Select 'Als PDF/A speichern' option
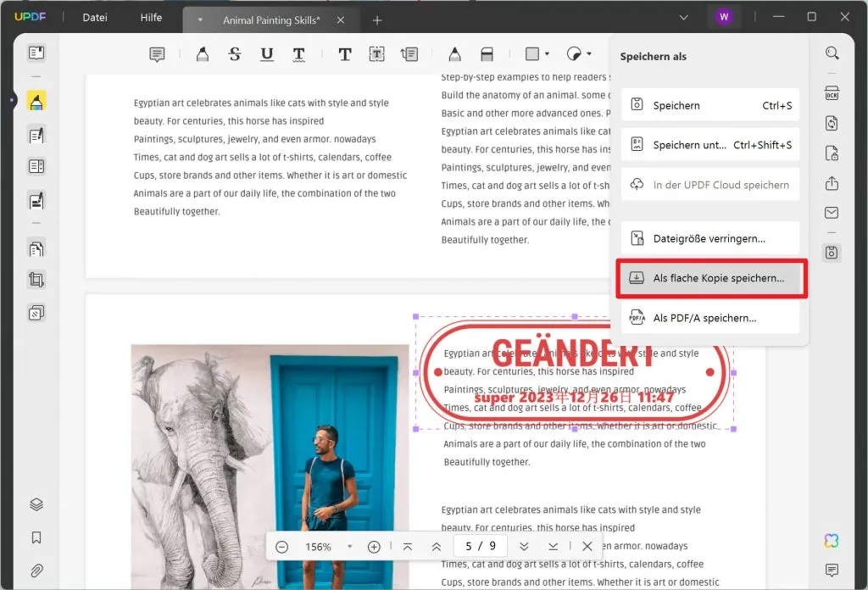The width and height of the screenshot is (868, 590). coord(710,317)
